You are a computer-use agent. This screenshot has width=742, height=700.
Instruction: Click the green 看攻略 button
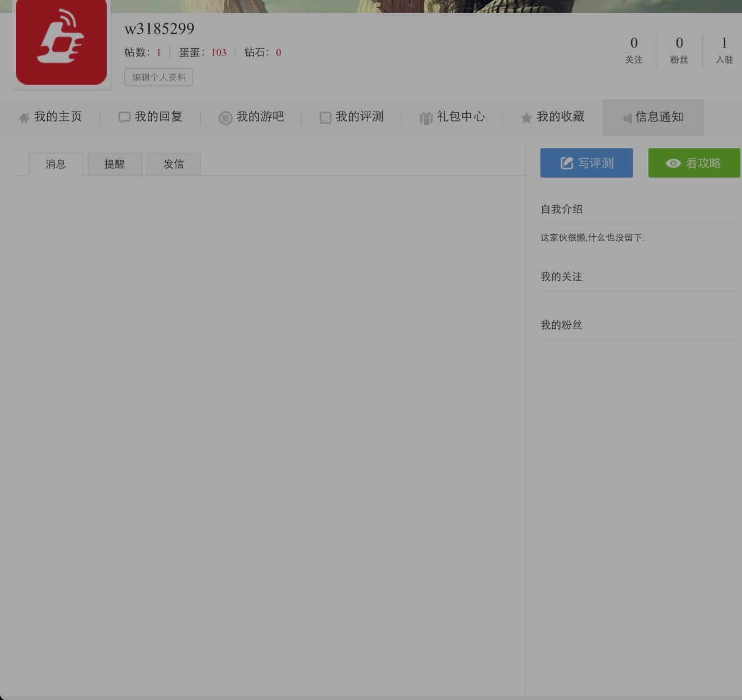pyautogui.click(x=694, y=163)
